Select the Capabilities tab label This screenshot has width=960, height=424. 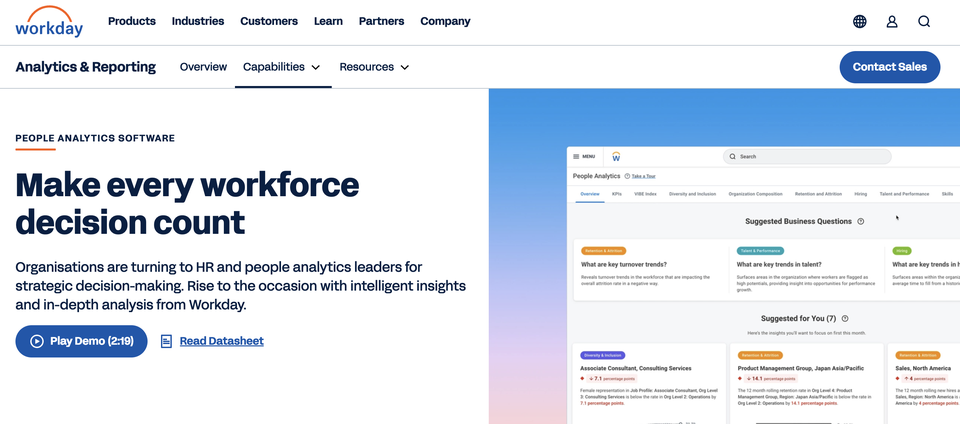click(x=274, y=67)
